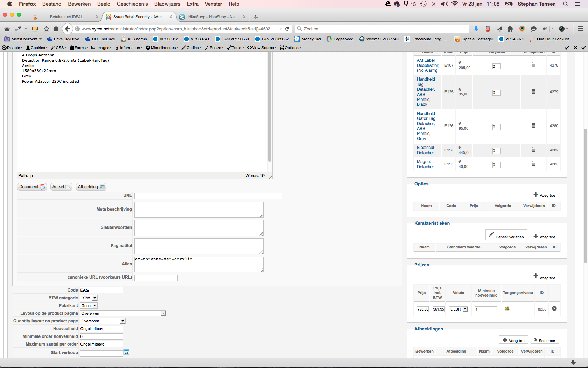Click the Artikel insert button
This screenshot has height=368, width=588.
(x=61, y=187)
